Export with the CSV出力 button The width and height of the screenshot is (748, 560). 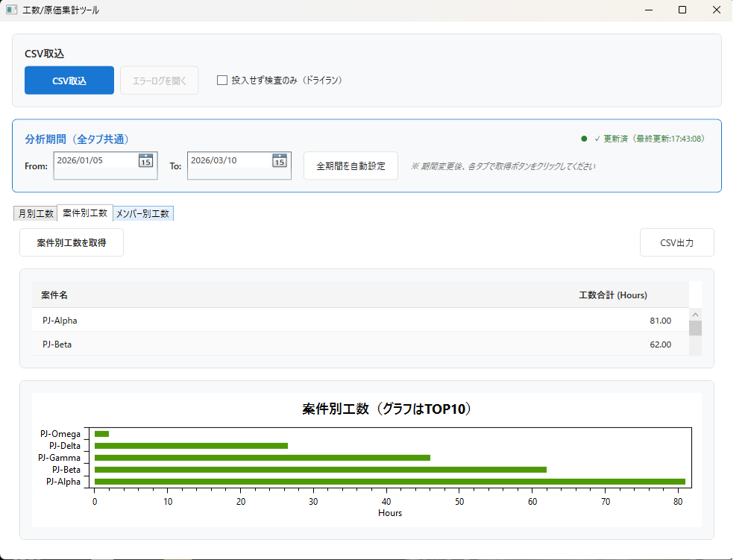677,243
